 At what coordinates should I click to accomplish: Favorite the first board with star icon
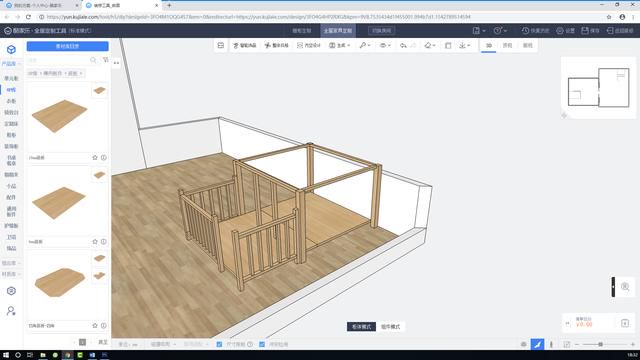tap(95, 158)
